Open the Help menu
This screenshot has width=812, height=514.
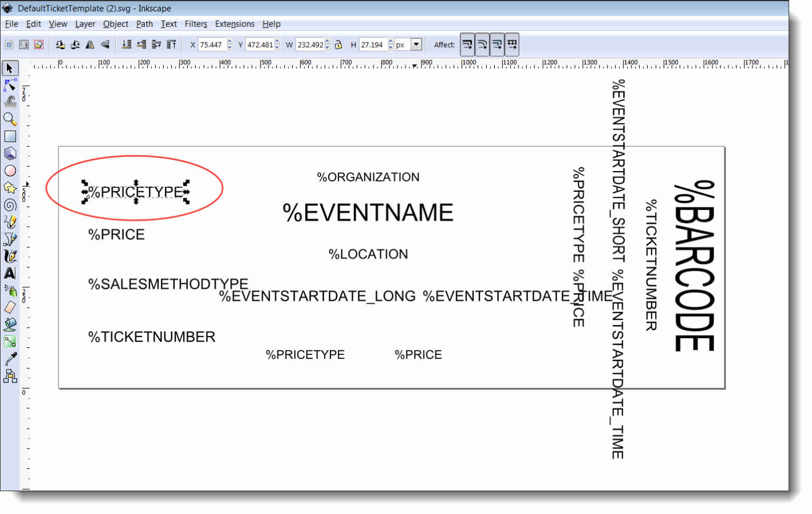point(271,24)
